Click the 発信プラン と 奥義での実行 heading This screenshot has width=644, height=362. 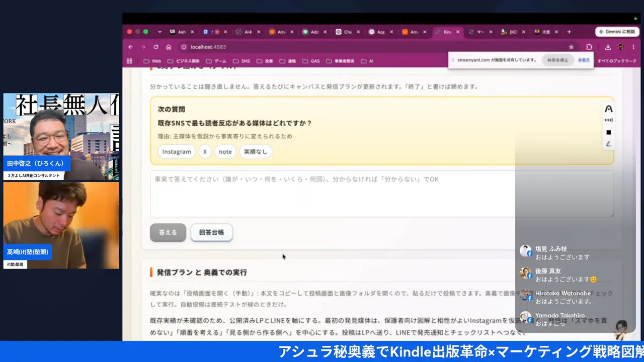[202, 272]
